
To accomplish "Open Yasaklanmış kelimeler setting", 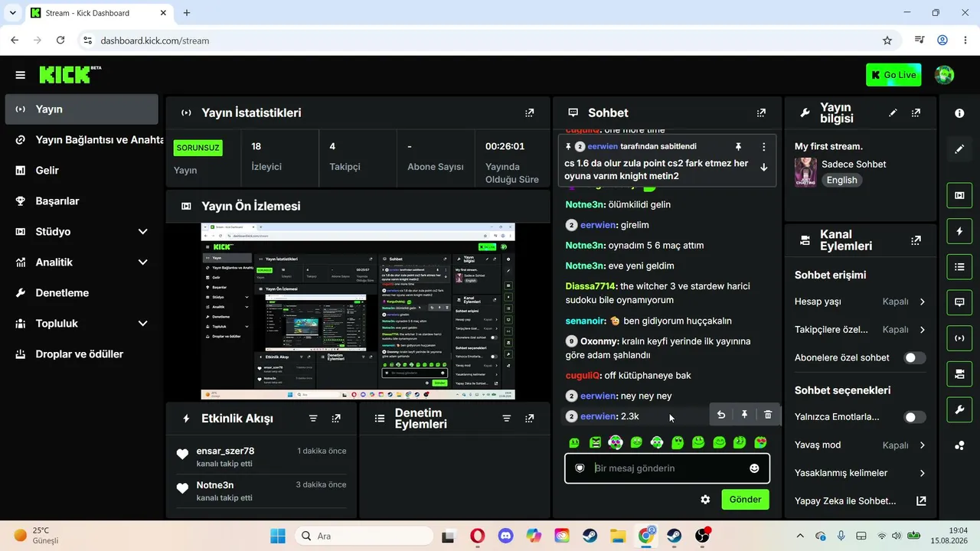I will click(861, 473).
